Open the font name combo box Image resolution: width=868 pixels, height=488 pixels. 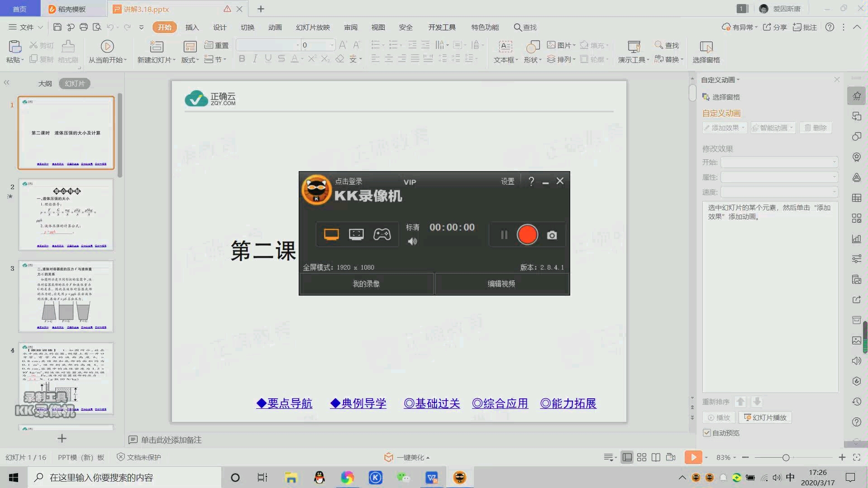pyautogui.click(x=268, y=45)
